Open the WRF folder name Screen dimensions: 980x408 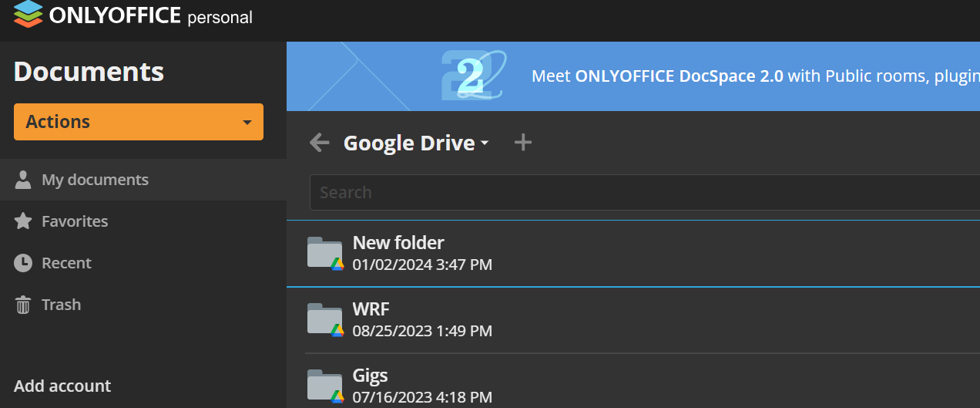pos(371,309)
